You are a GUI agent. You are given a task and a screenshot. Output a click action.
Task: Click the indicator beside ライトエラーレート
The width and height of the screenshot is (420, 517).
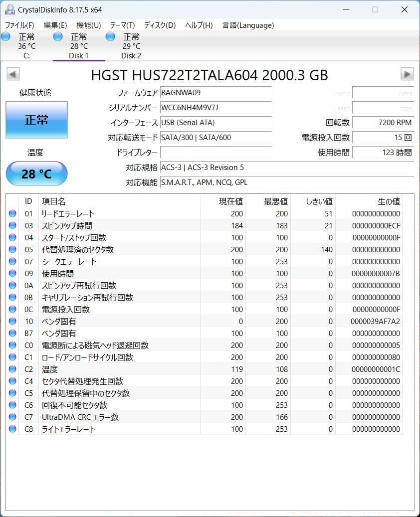coord(12,429)
